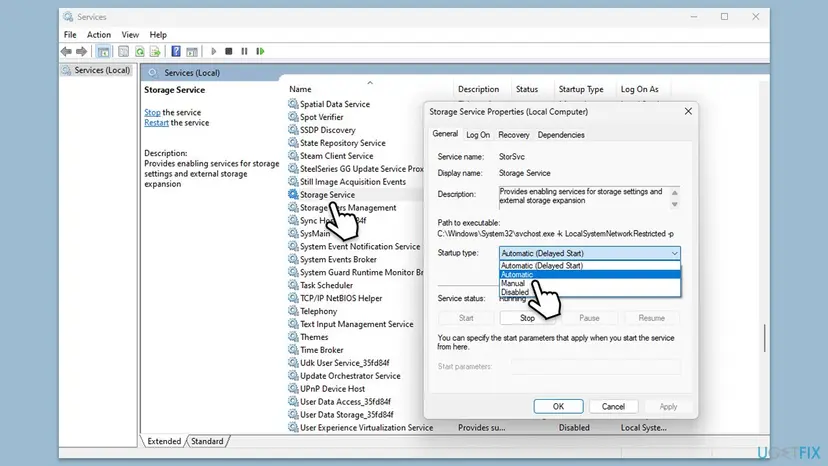This screenshot has height=466, width=828.
Task: Click the Restart the service link
Action: pos(156,123)
